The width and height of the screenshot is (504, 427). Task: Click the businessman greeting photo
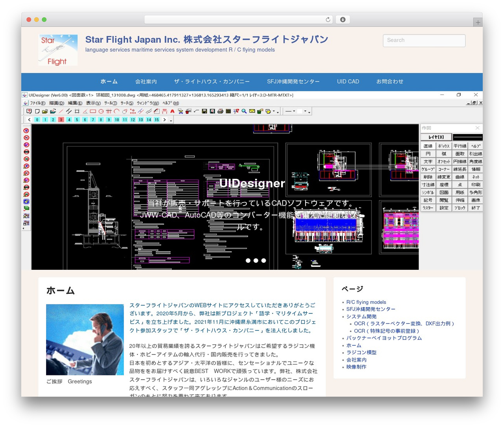click(x=85, y=340)
